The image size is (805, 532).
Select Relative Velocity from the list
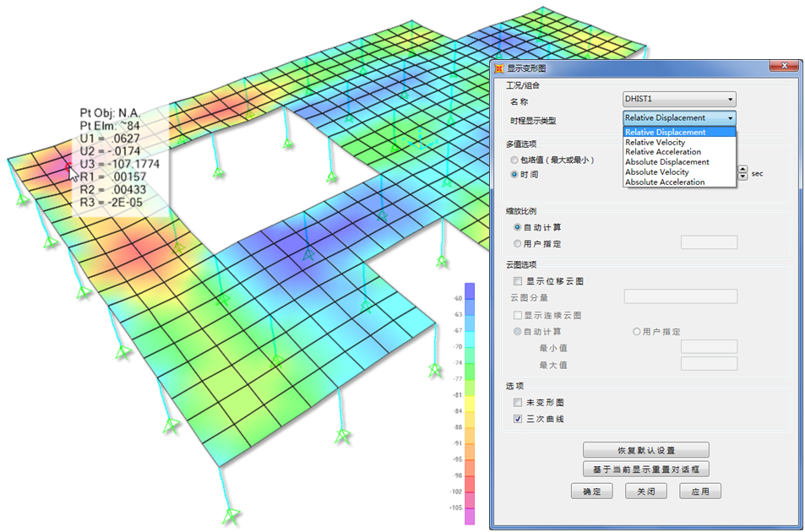[655, 143]
